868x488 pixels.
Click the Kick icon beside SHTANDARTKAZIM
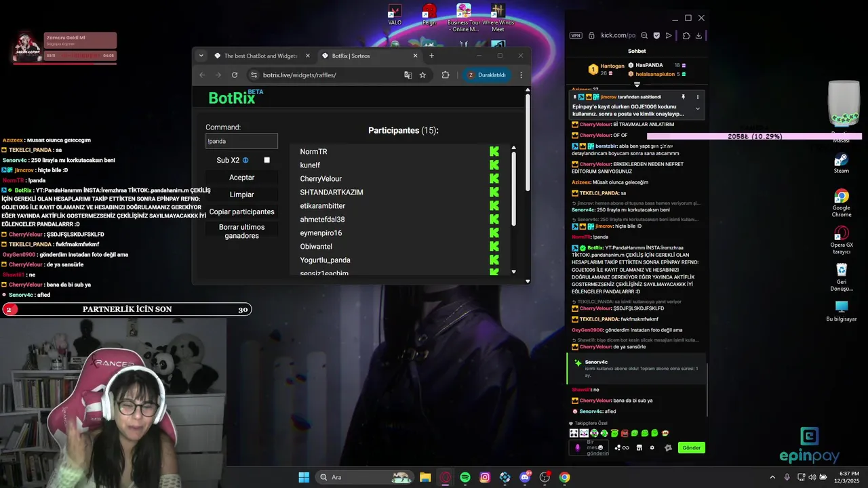494,192
